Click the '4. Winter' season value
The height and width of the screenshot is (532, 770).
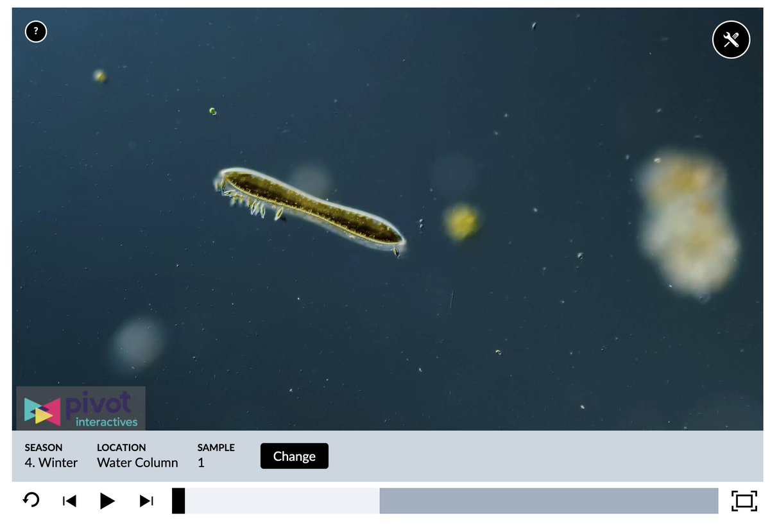pos(51,462)
